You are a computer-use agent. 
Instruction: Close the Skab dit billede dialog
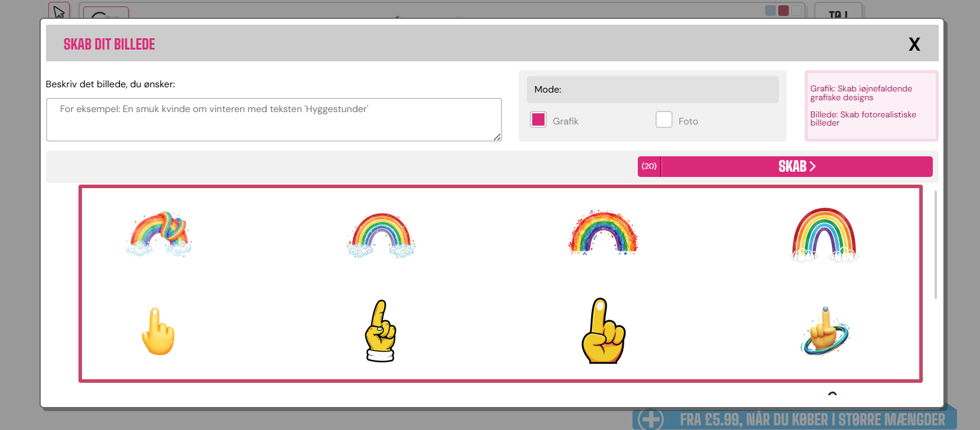pos(914,44)
